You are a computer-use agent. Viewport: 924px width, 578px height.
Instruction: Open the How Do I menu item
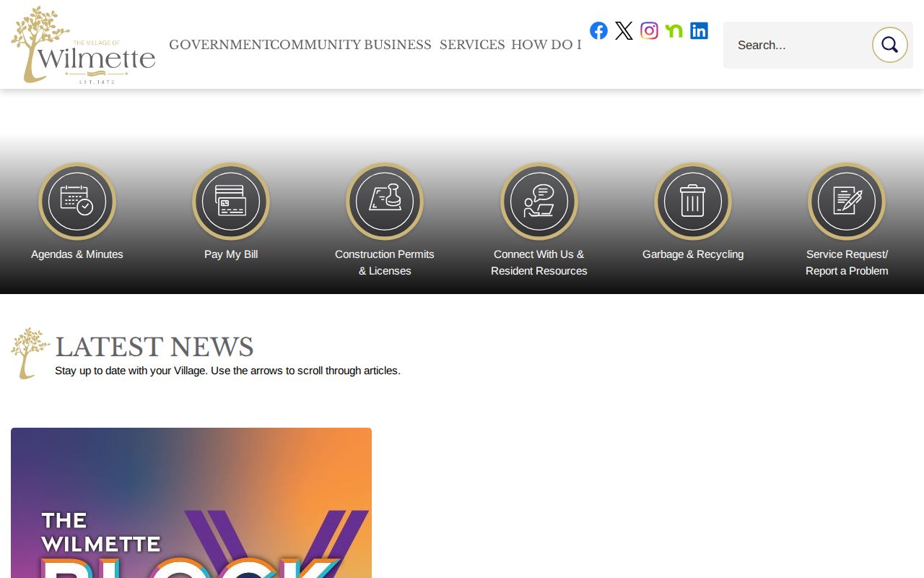[x=546, y=45]
